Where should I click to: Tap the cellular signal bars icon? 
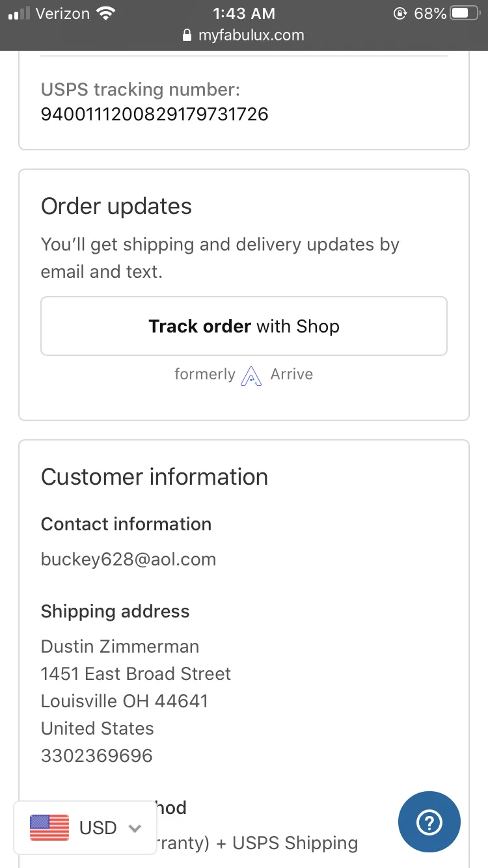(20, 13)
